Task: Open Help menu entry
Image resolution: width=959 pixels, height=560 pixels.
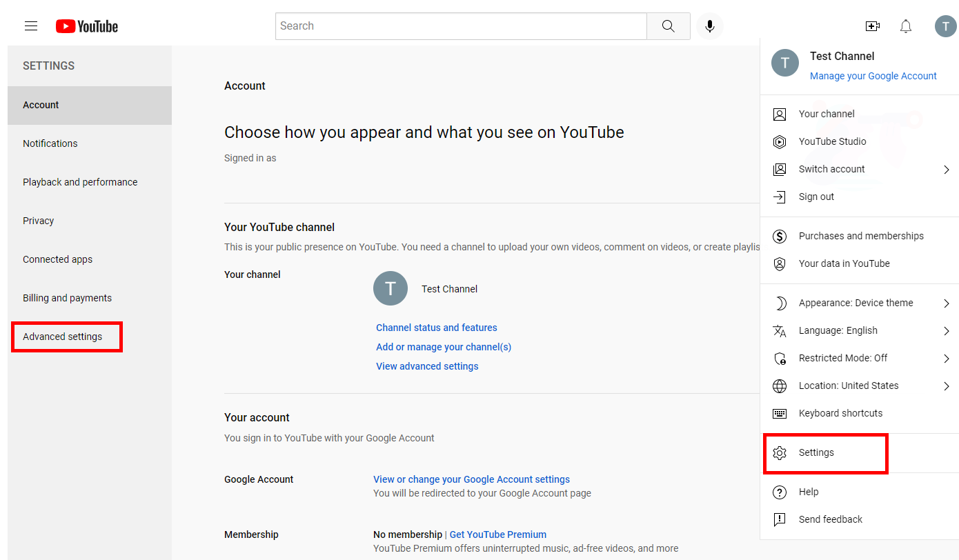Action: [x=860, y=492]
